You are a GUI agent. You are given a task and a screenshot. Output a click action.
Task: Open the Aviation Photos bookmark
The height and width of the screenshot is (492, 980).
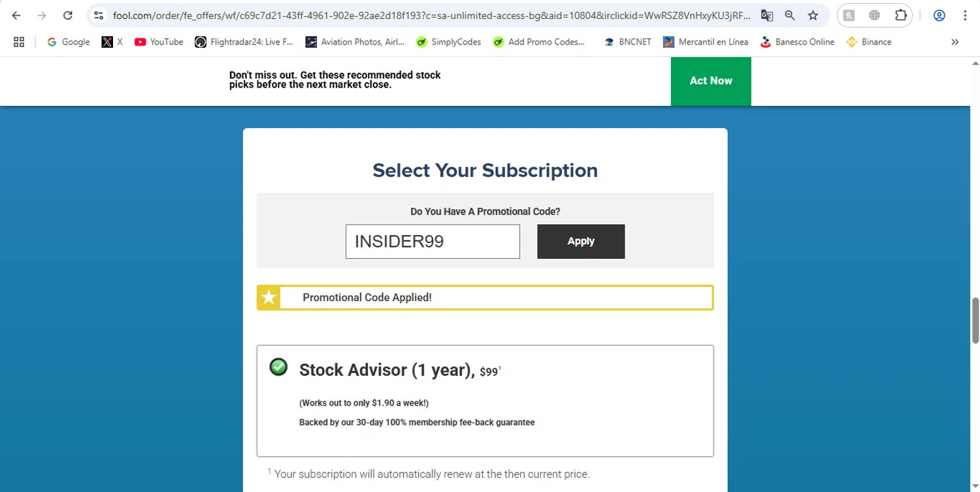click(x=355, y=42)
